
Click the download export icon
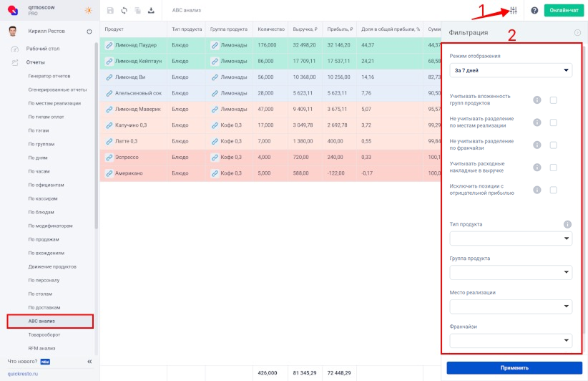tap(151, 11)
